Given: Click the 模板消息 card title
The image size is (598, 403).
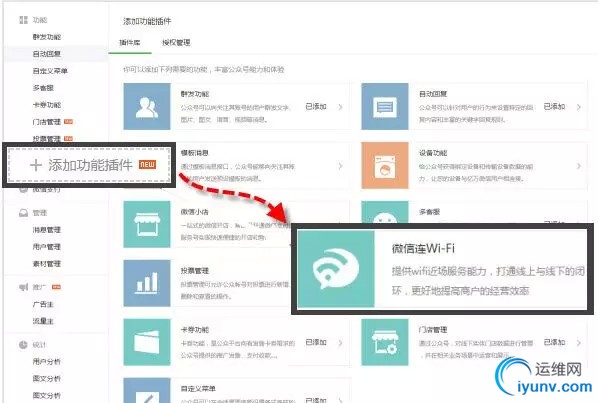Looking at the screenshot, I should 195,153.
